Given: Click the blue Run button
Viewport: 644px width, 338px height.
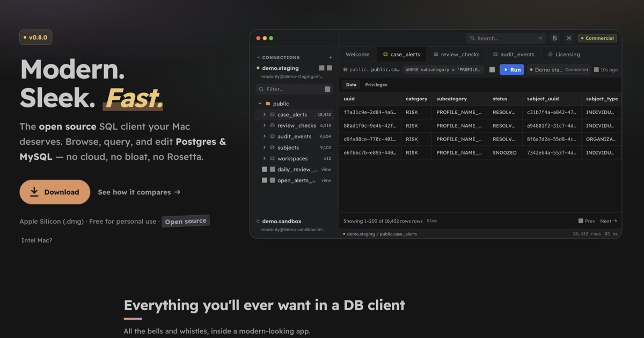Looking at the screenshot, I should click(512, 70).
